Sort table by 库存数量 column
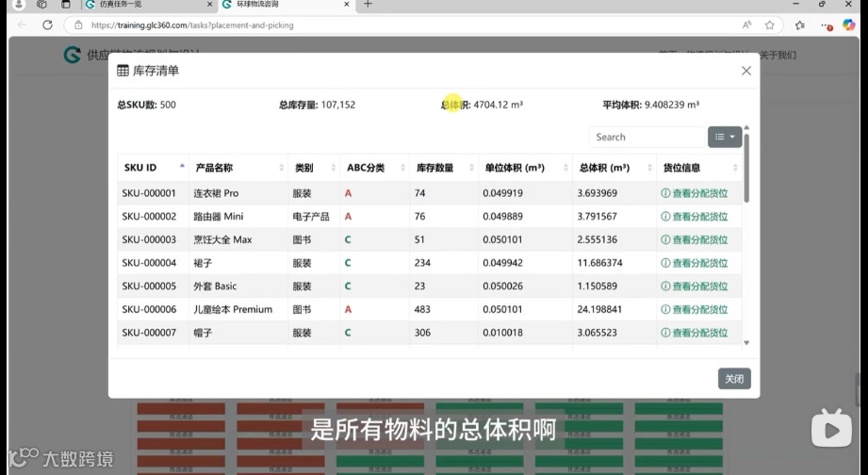 [x=443, y=167]
